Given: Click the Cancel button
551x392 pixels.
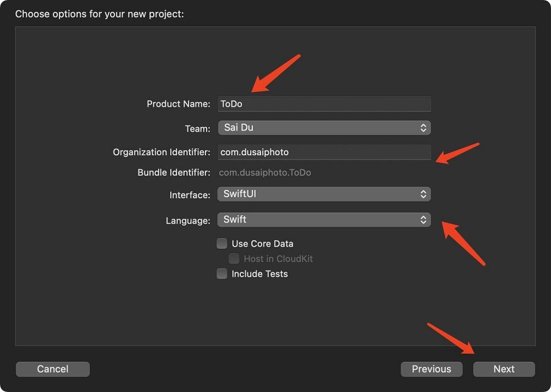Looking at the screenshot, I should click(x=53, y=369).
